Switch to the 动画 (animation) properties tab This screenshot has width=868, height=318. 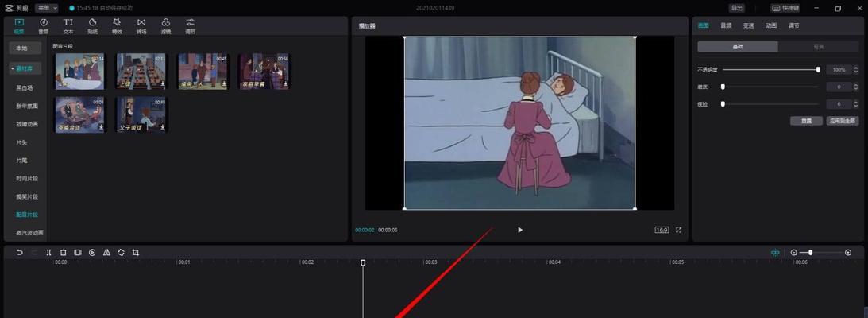coord(771,25)
